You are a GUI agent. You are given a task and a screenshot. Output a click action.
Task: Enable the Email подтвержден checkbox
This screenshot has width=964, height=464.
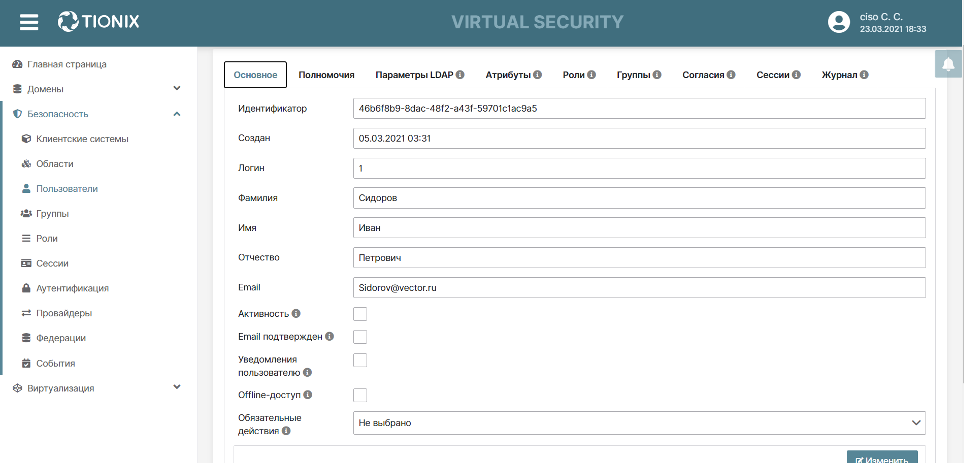[360, 337]
